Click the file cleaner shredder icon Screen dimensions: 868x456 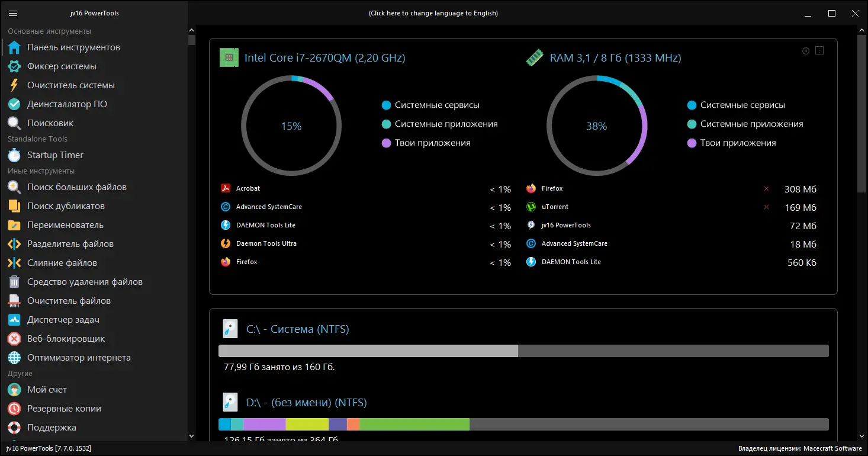tap(14, 301)
